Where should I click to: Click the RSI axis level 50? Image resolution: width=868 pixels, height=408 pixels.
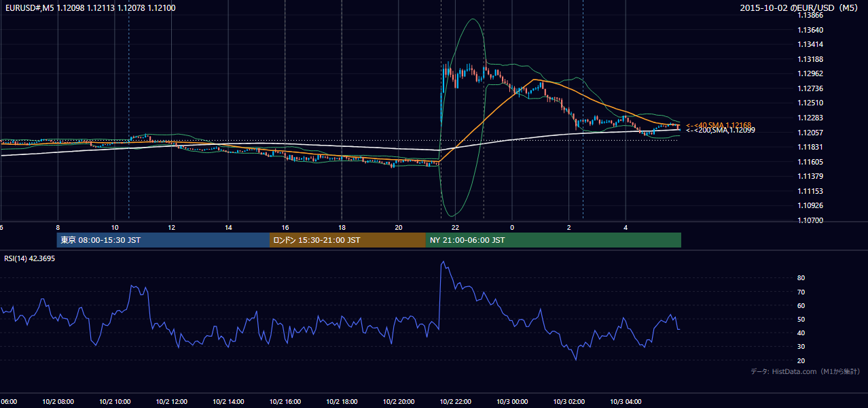click(801, 319)
